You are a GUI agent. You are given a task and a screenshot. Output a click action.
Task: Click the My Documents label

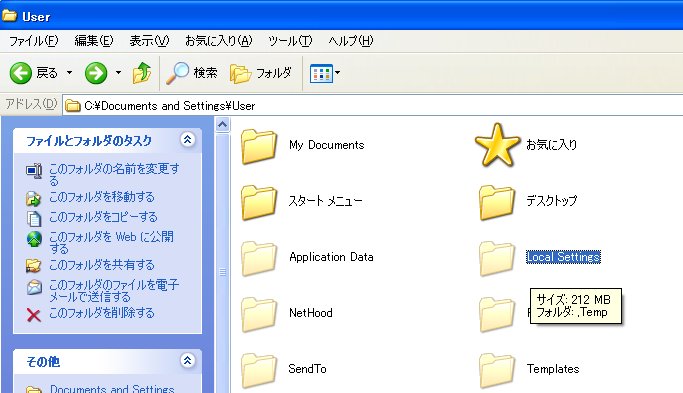point(327,145)
